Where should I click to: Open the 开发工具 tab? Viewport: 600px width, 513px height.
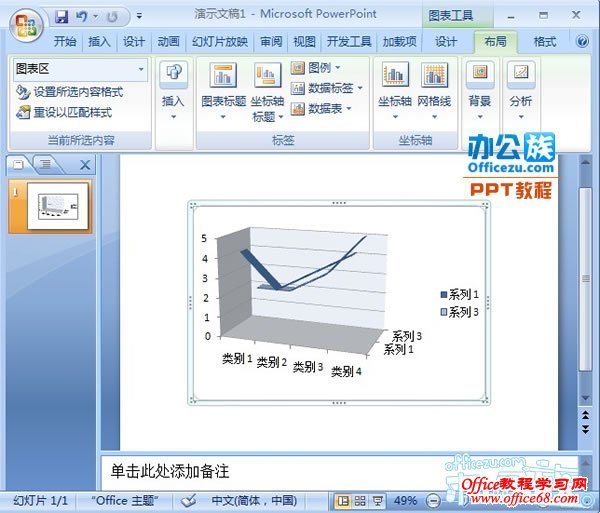coord(349,41)
